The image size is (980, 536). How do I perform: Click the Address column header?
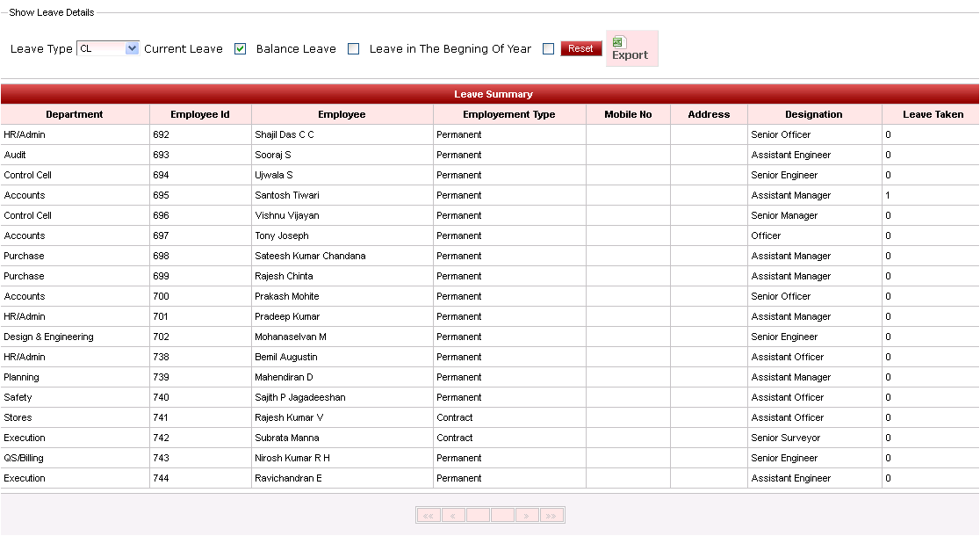click(709, 114)
